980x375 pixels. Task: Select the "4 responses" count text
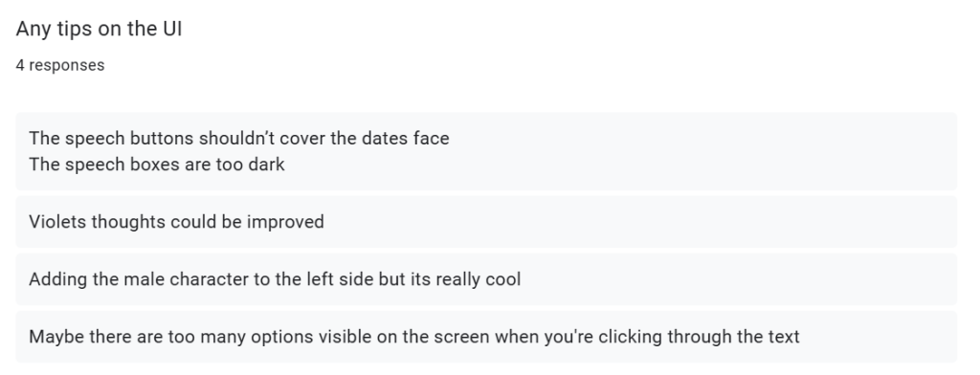[60, 65]
